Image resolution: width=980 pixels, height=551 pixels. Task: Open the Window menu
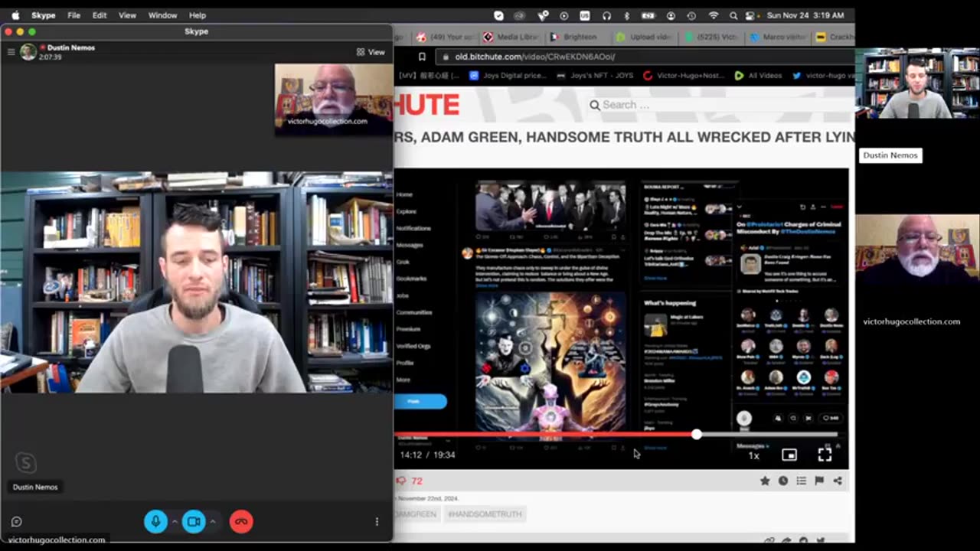tap(162, 15)
